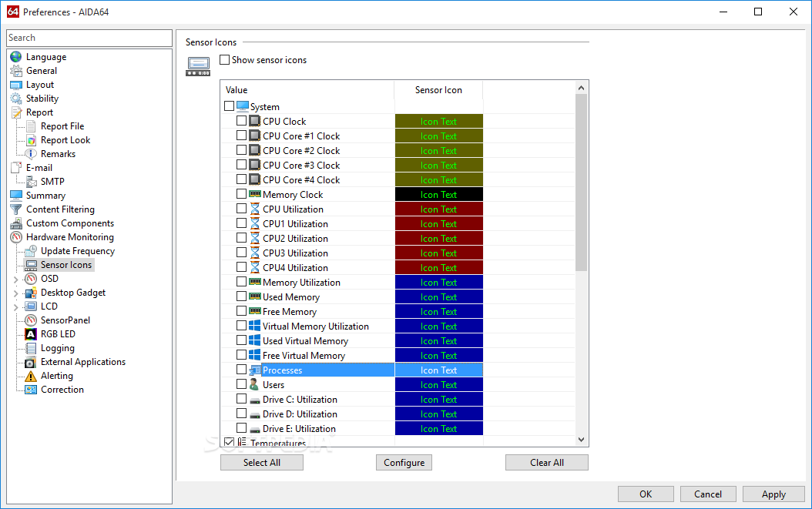Open the Hardware Monitoring section
The width and height of the screenshot is (812, 509).
pyautogui.click(x=70, y=237)
